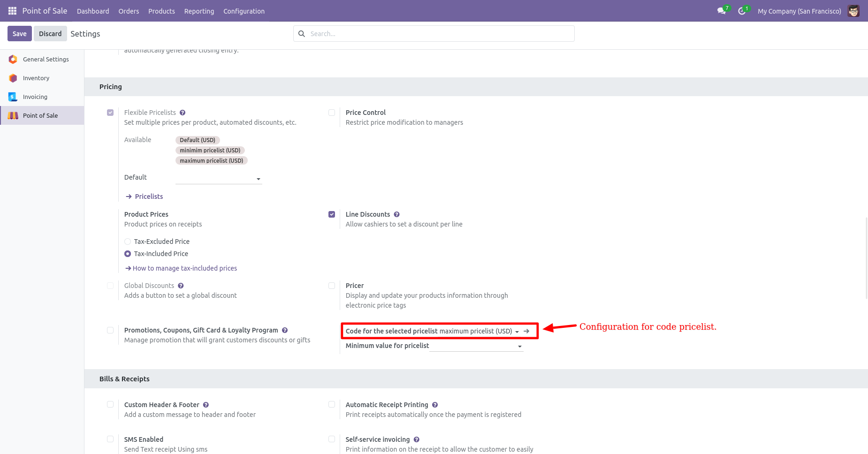This screenshot has height=454, width=868.
Task: Select the Tax-Included Price radio button
Action: coord(128,254)
